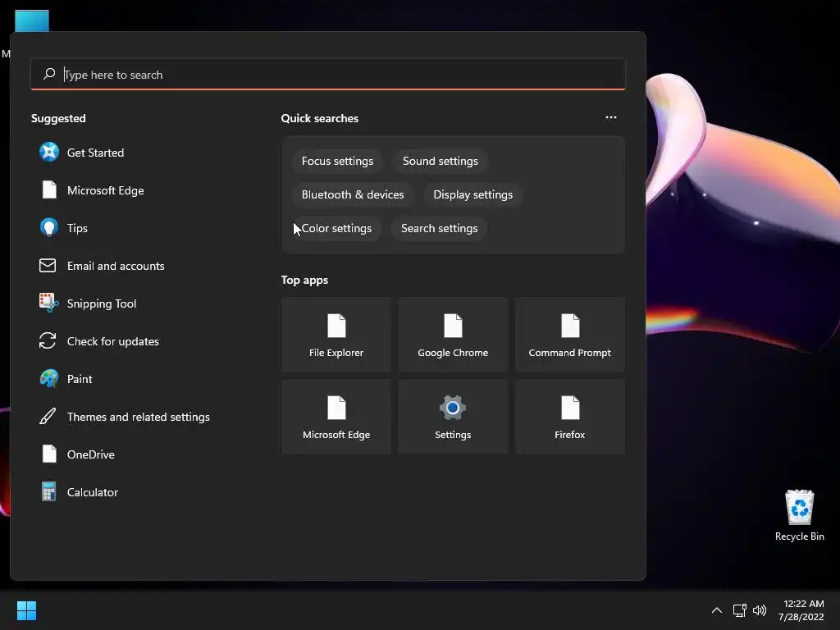Click the Paint label text

point(80,379)
